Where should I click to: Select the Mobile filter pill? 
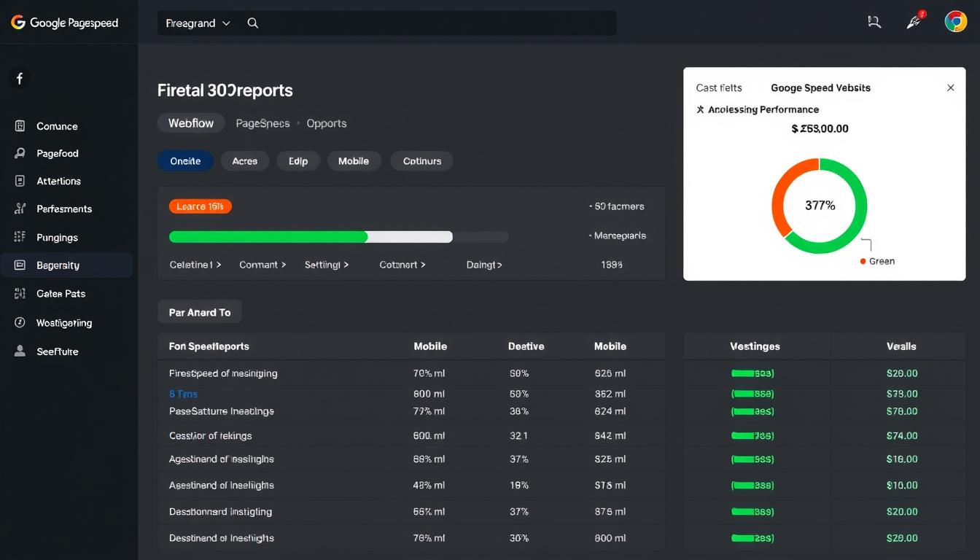(354, 161)
